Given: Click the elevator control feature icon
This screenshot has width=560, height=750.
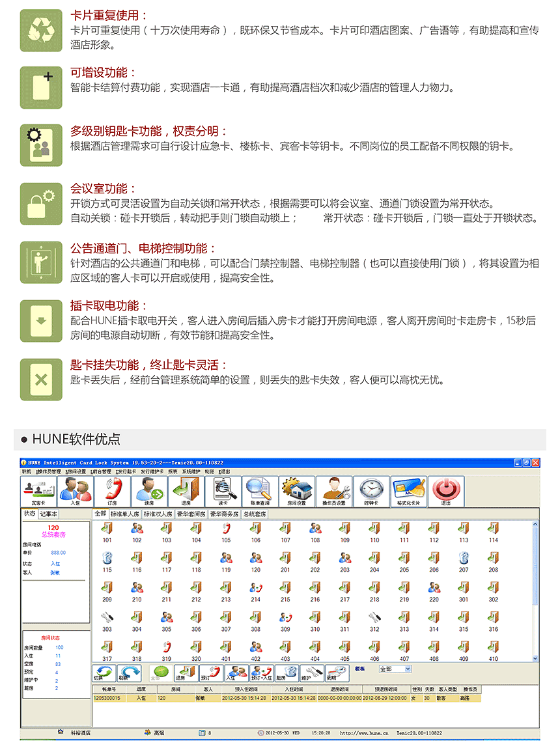Looking at the screenshot, I should pos(41,262).
